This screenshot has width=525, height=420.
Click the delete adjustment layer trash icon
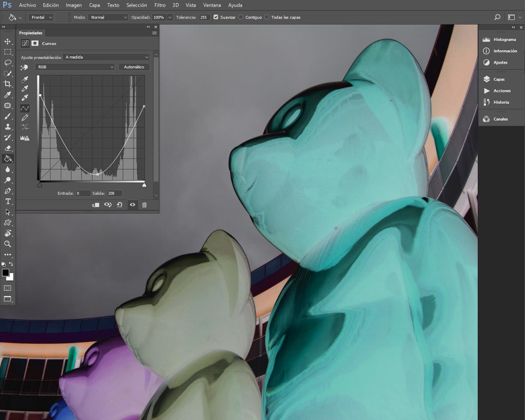144,205
